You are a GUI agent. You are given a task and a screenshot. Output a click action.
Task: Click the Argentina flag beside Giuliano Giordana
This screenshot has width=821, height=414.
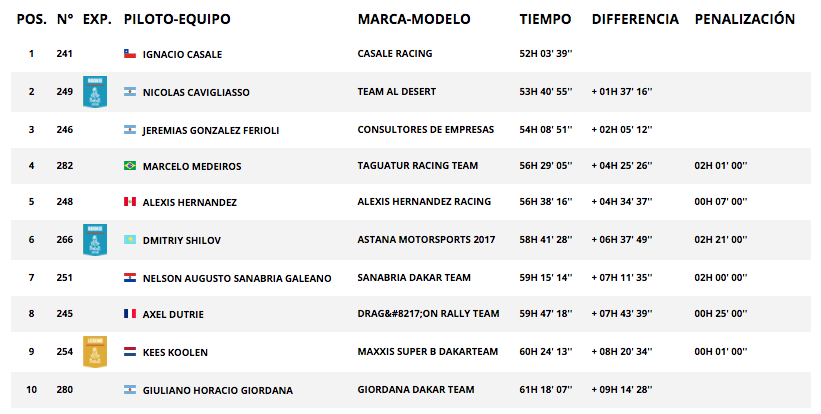130,389
